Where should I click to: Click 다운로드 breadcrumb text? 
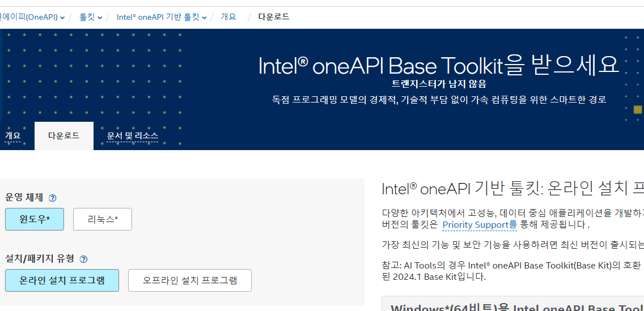(274, 17)
